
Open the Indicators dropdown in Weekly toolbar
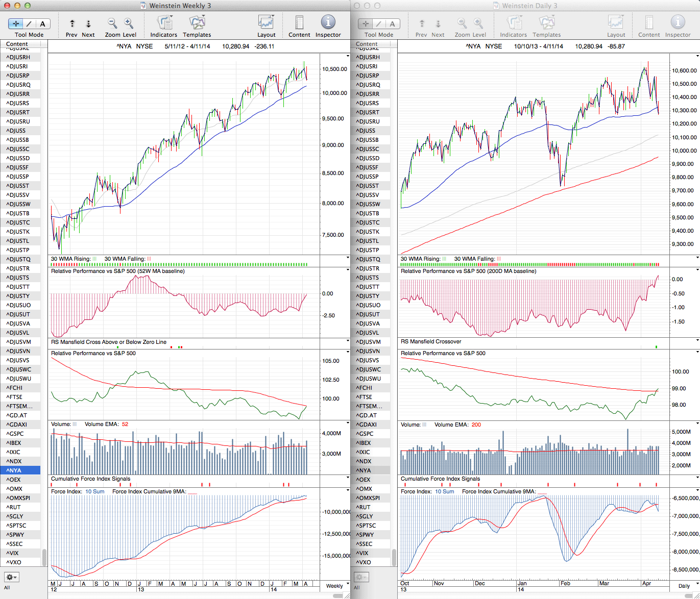pyautogui.click(x=164, y=23)
